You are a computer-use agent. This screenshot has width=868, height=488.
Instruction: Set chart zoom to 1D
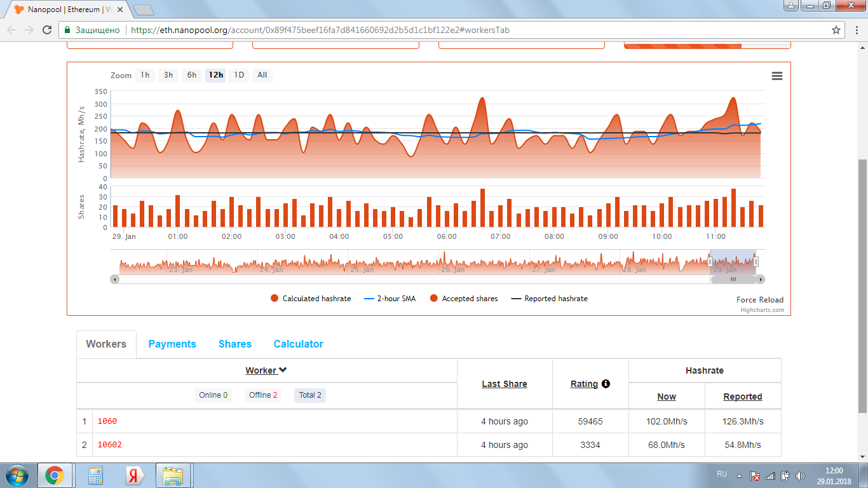tap(239, 75)
